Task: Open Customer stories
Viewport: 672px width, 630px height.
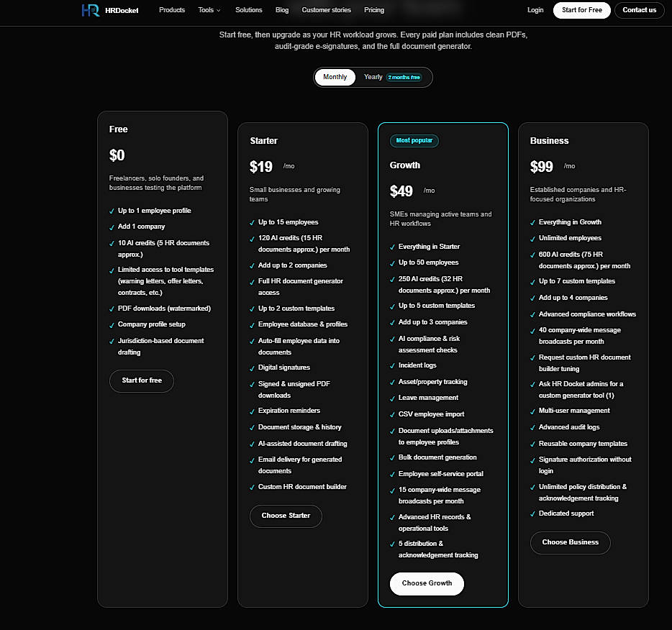Action: (x=326, y=10)
